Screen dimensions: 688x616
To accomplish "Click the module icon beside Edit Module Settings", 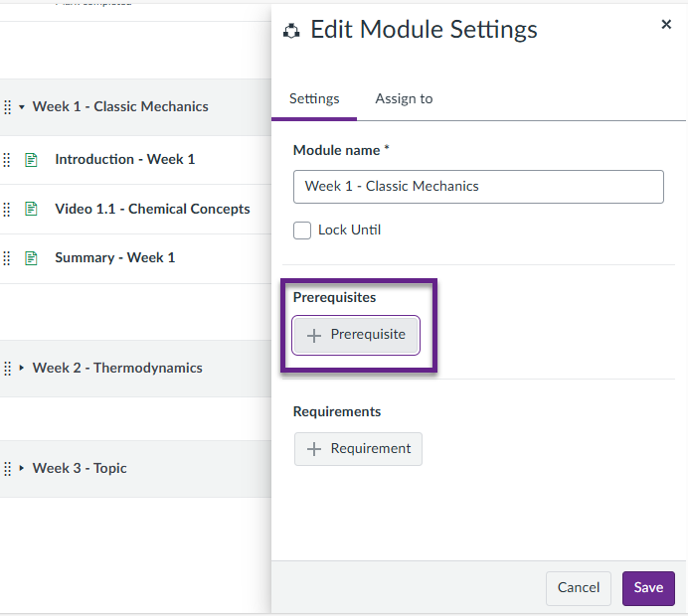I will (x=291, y=31).
